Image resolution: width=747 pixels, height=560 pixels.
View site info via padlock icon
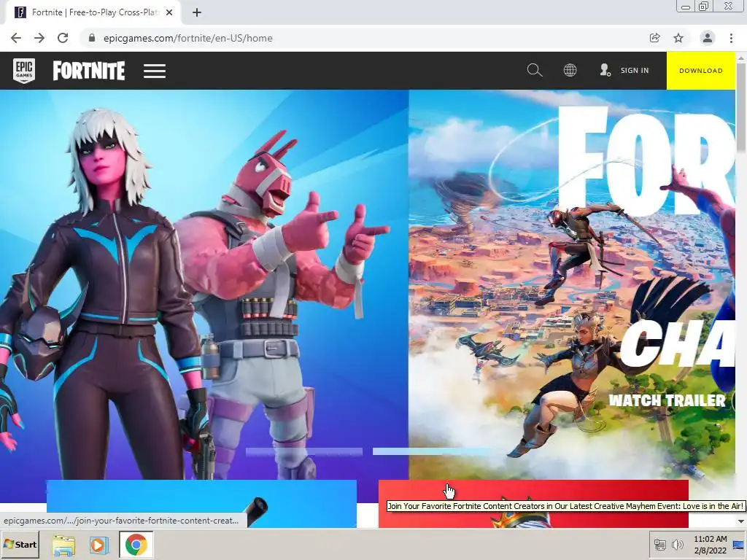pos(92,38)
